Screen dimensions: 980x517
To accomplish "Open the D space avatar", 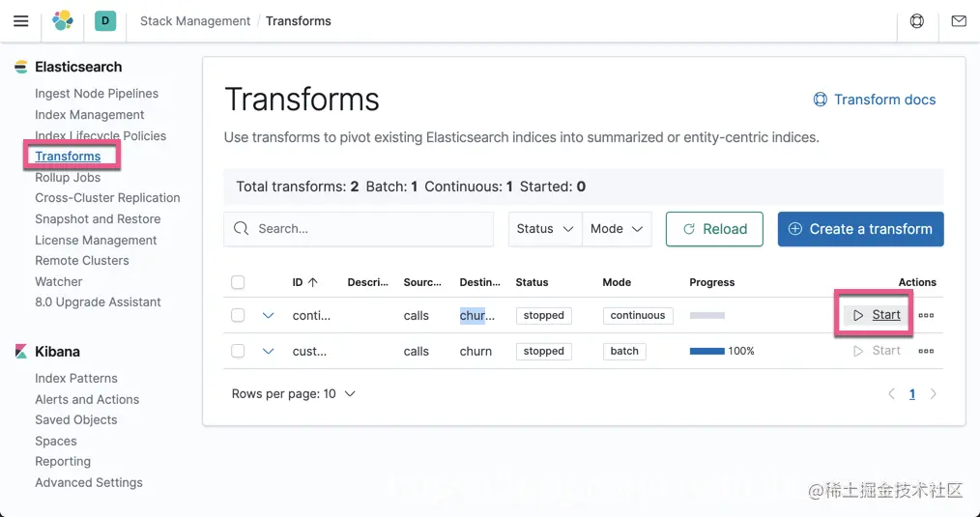I will (105, 20).
